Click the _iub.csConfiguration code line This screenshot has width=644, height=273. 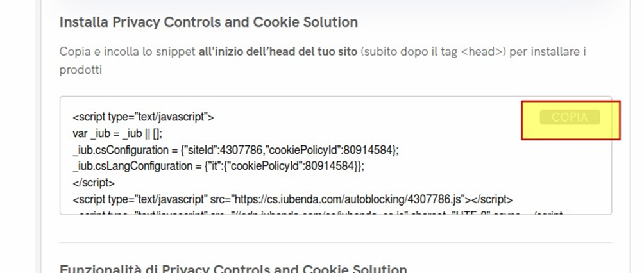235,149
